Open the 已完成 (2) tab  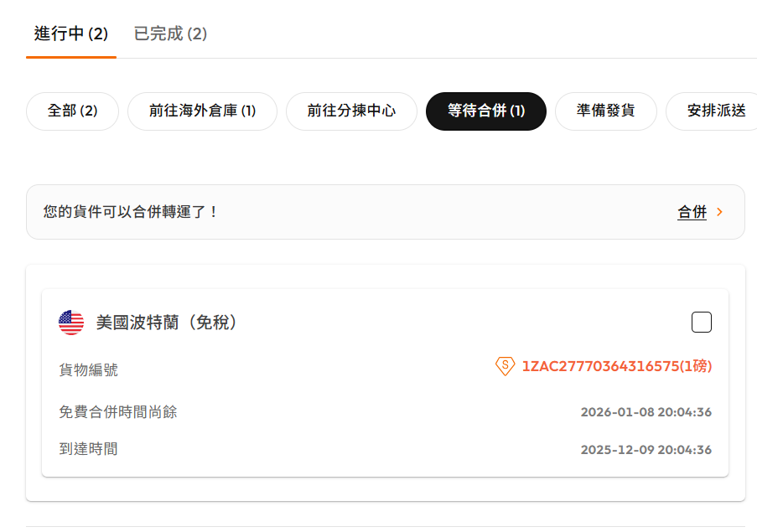170,34
